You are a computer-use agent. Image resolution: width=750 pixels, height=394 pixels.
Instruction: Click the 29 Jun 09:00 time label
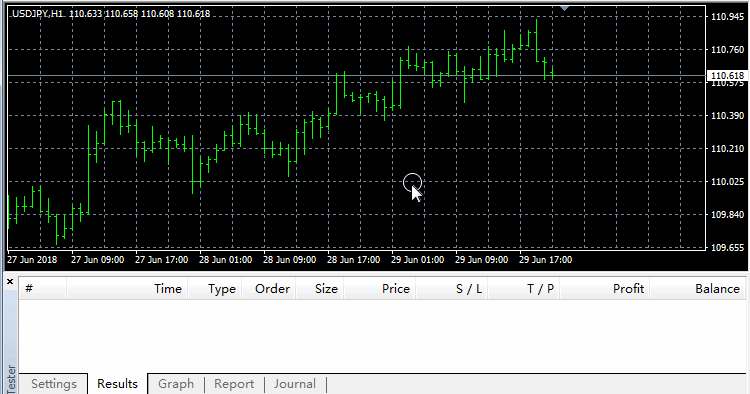[481, 260]
